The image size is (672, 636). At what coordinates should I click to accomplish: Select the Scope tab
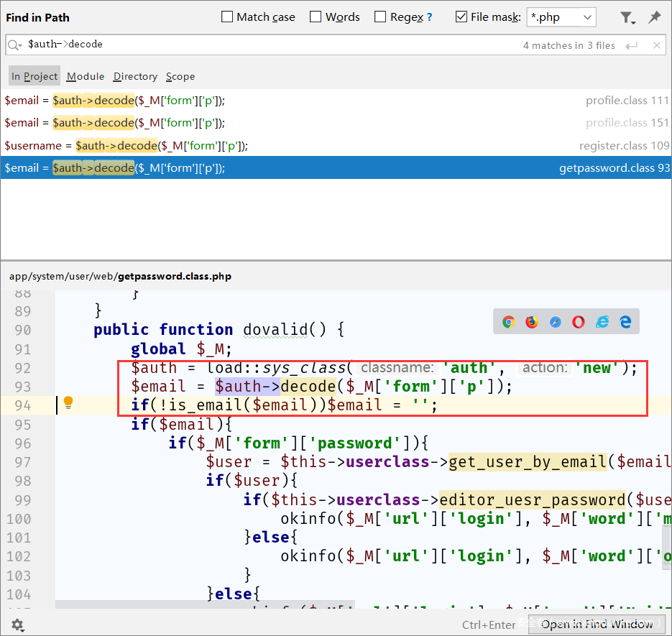point(180,76)
